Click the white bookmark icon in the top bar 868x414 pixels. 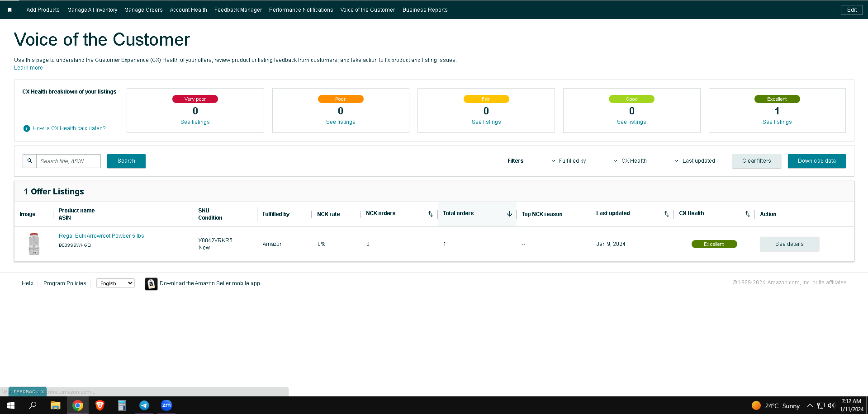coord(9,9)
